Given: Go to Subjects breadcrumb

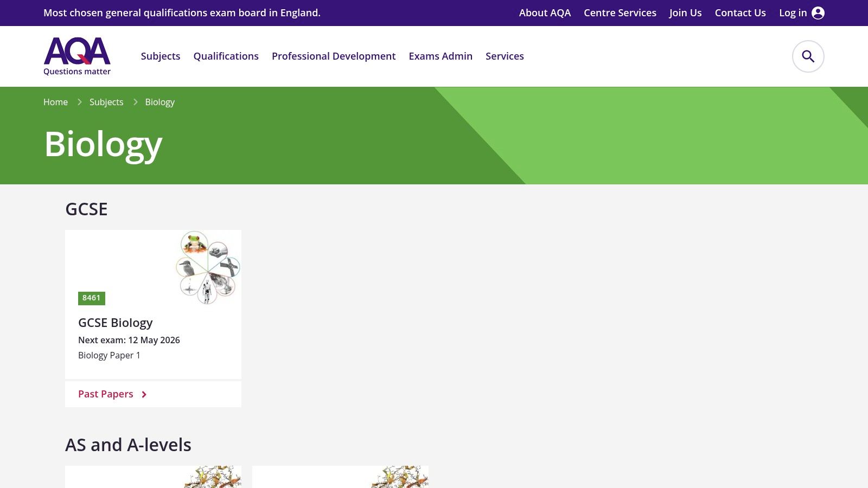Looking at the screenshot, I should point(106,102).
